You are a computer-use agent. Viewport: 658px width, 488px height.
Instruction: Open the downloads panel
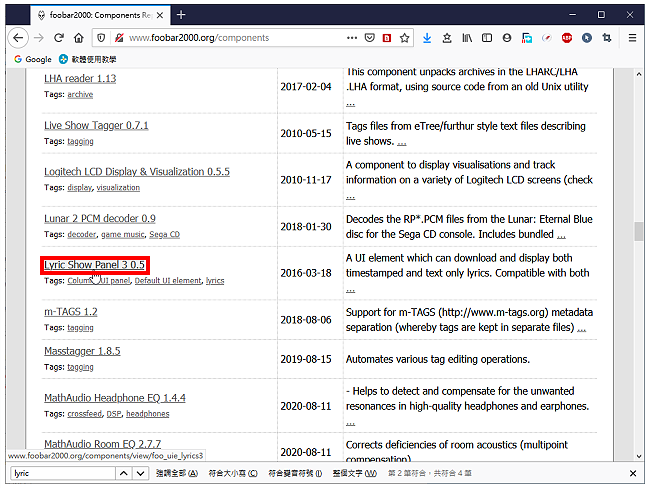tap(427, 38)
